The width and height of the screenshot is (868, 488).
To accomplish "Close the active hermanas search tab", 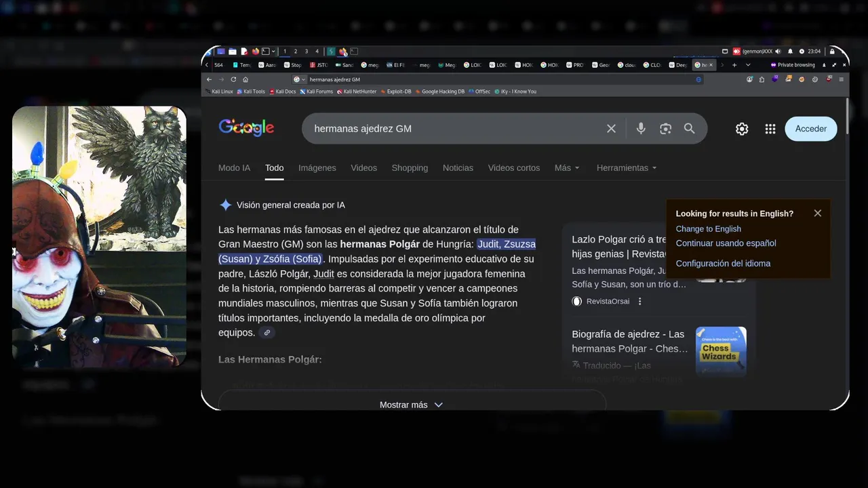I will tap(711, 65).
